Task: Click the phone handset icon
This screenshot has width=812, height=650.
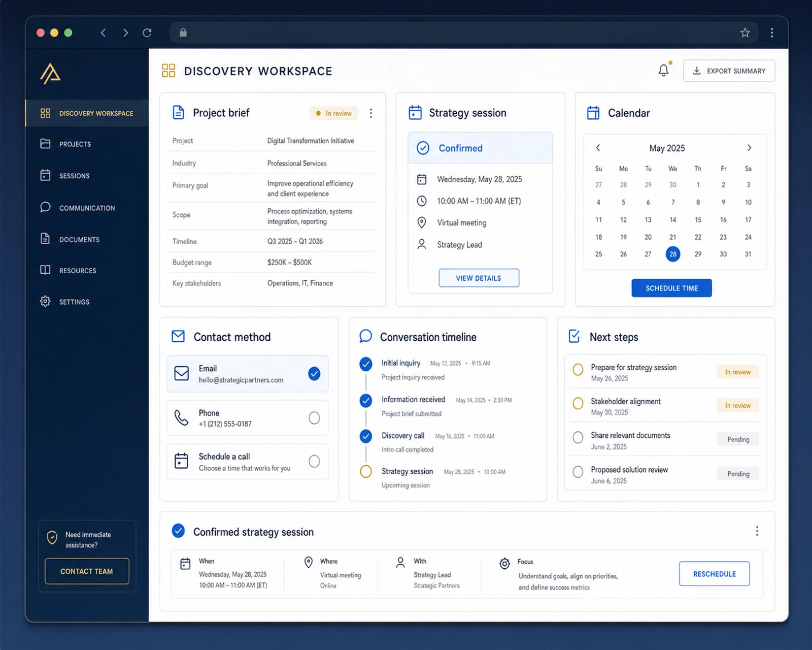Action: coord(181,417)
